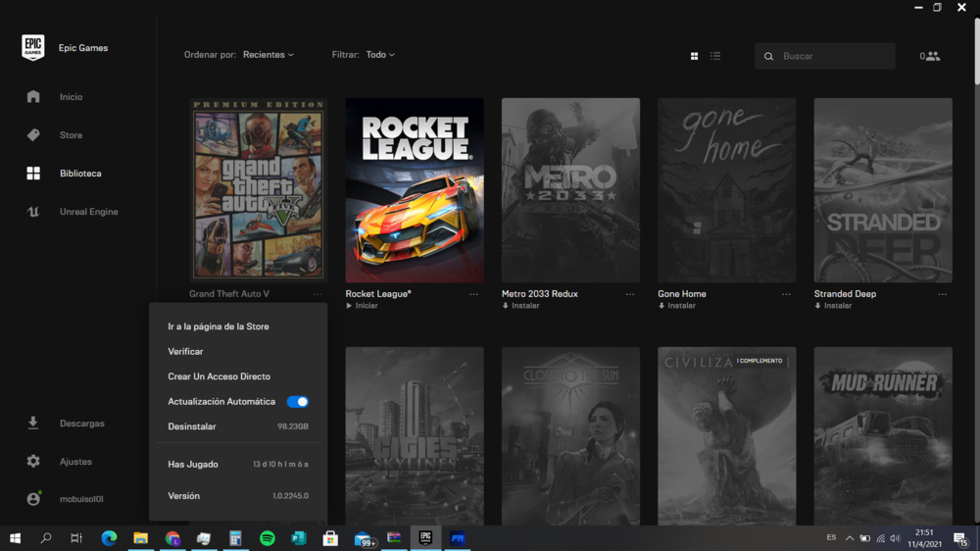Click the mobuisol01 avatar icon

33,498
